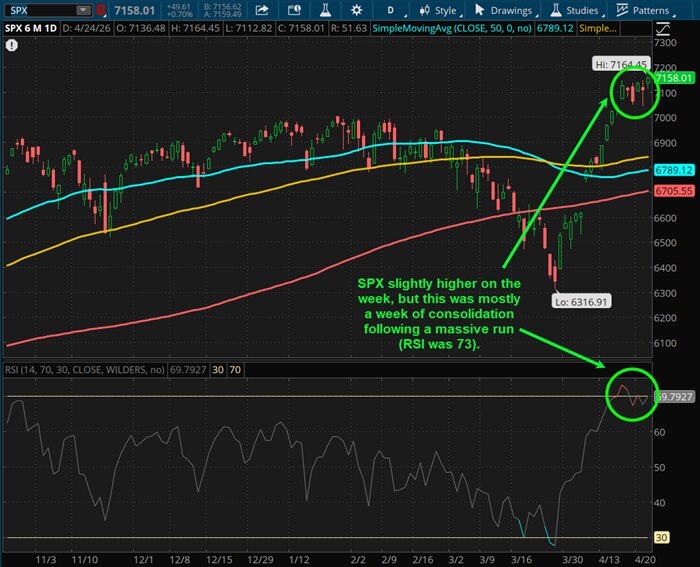This screenshot has height=567, width=700.
Task: Click the 69.7927 value in RSI header
Action: (x=188, y=370)
